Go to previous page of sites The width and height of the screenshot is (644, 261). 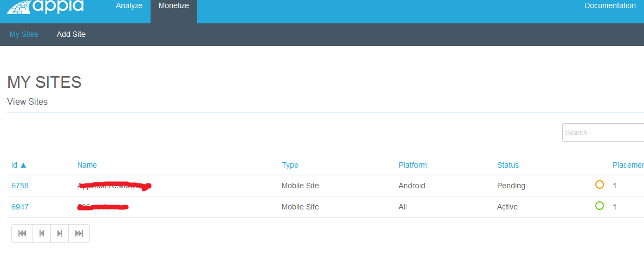pos(42,233)
